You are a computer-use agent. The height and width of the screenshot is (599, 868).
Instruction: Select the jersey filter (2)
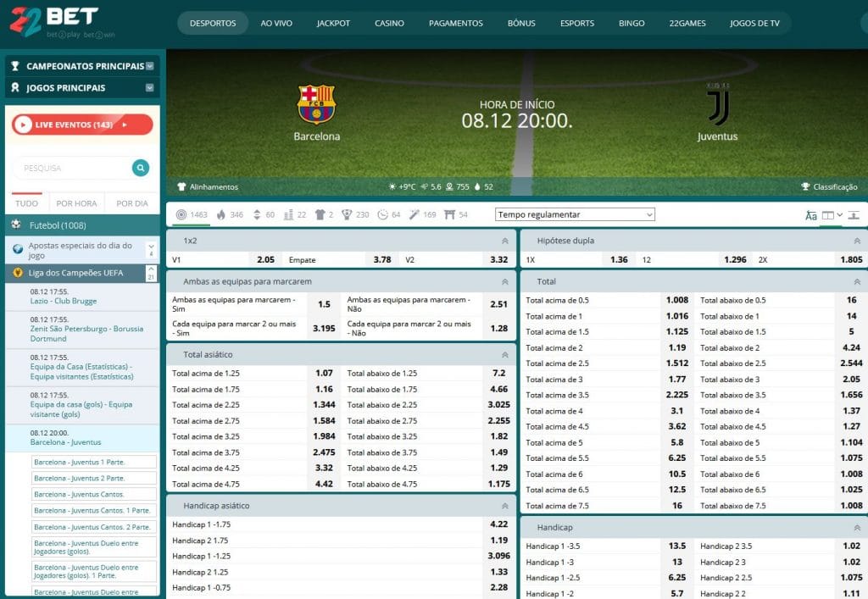click(x=324, y=214)
